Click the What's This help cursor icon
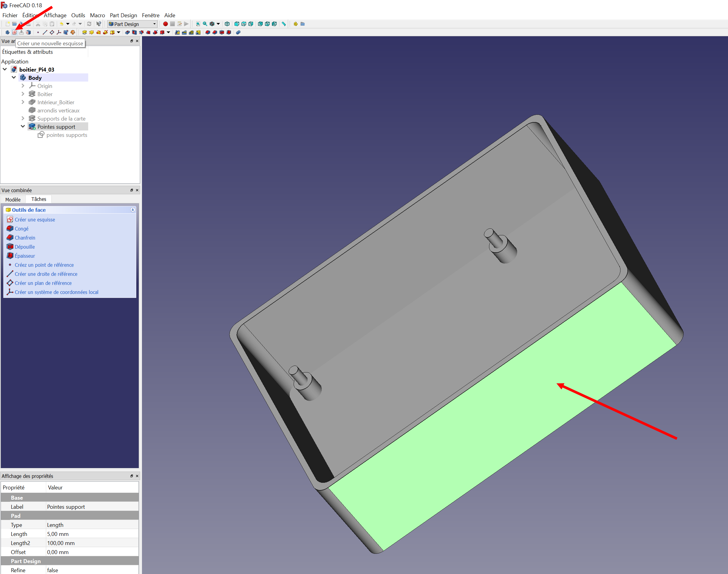Viewport: 728px width, 574px height. point(99,24)
